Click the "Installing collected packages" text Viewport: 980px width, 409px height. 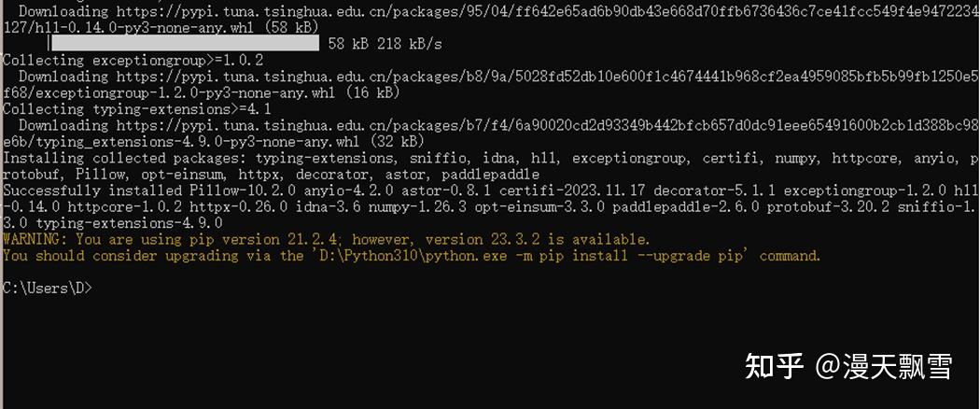tap(108, 158)
